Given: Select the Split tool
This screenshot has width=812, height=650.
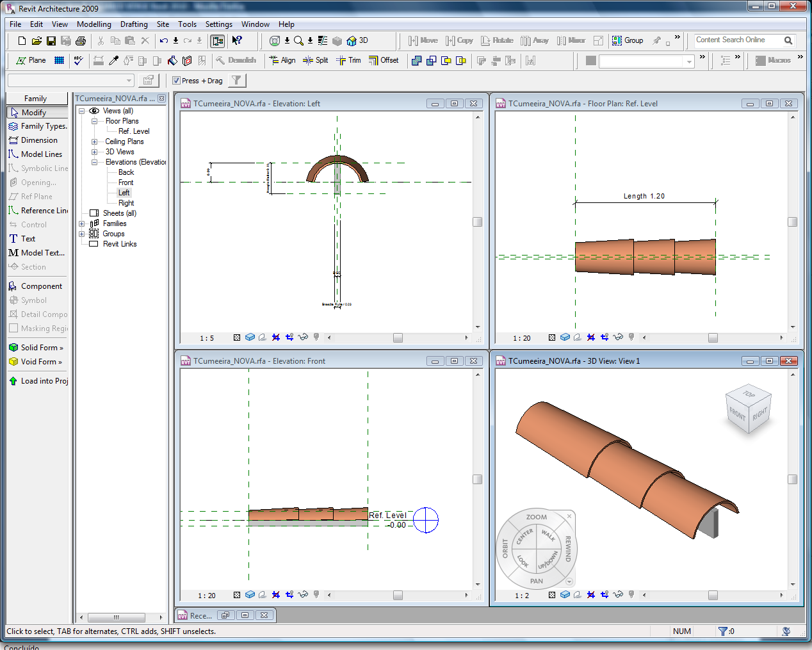Looking at the screenshot, I should (x=316, y=60).
